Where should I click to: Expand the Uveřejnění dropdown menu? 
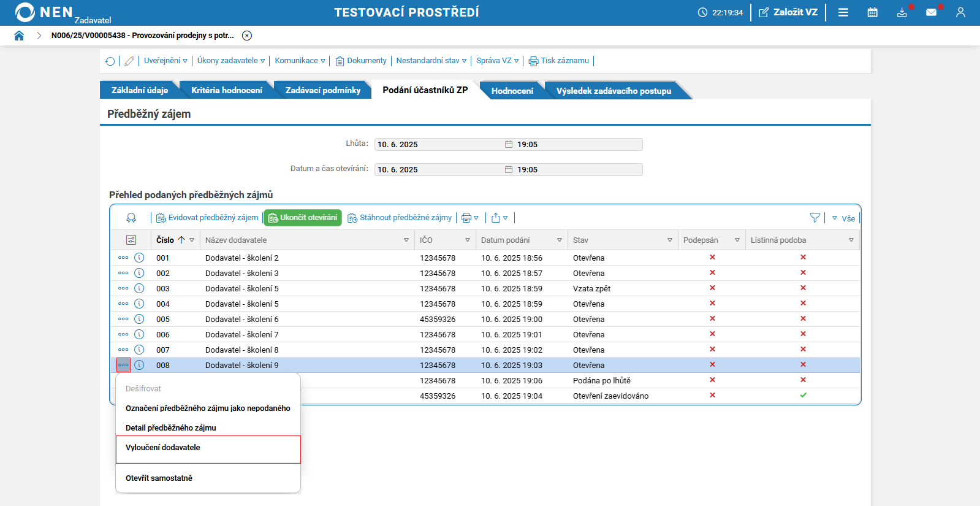coord(165,61)
